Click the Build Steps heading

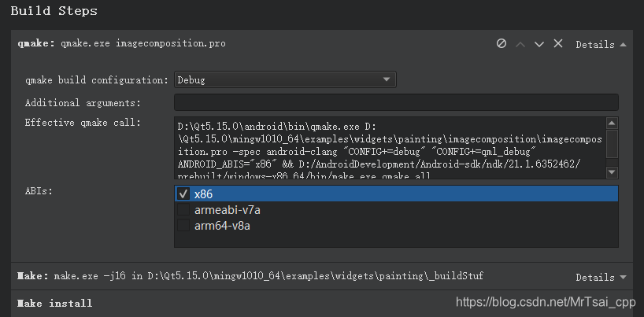click(54, 12)
